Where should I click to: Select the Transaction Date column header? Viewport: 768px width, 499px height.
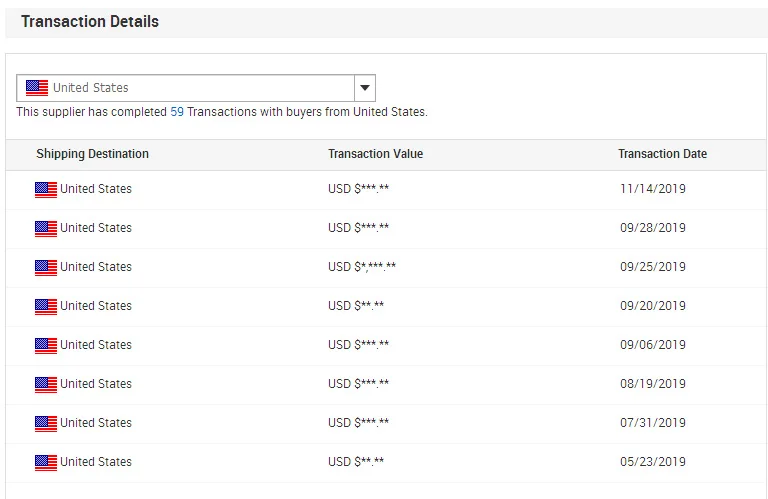[662, 154]
